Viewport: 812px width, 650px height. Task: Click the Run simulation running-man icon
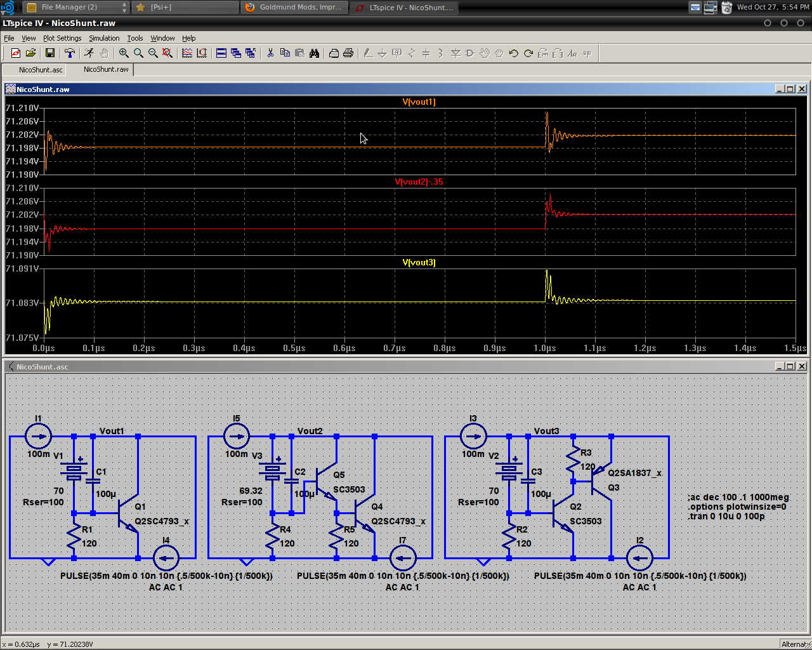(x=89, y=53)
